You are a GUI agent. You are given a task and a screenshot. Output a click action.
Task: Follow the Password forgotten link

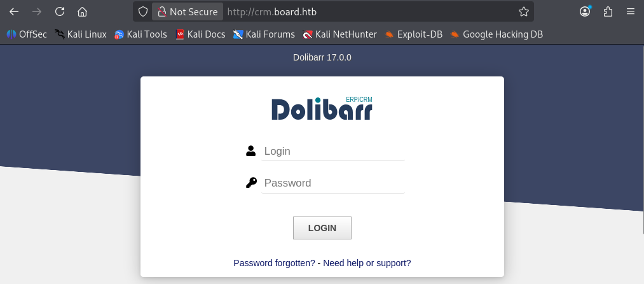(x=275, y=263)
